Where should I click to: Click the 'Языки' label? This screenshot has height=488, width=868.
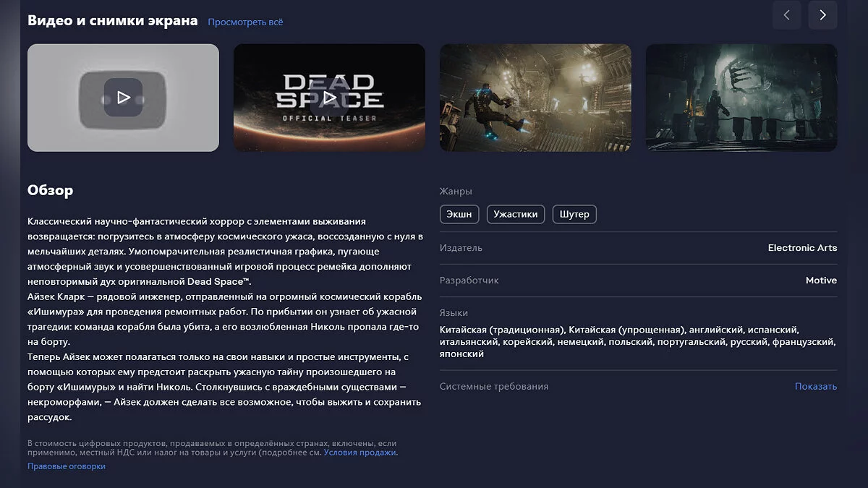point(454,313)
